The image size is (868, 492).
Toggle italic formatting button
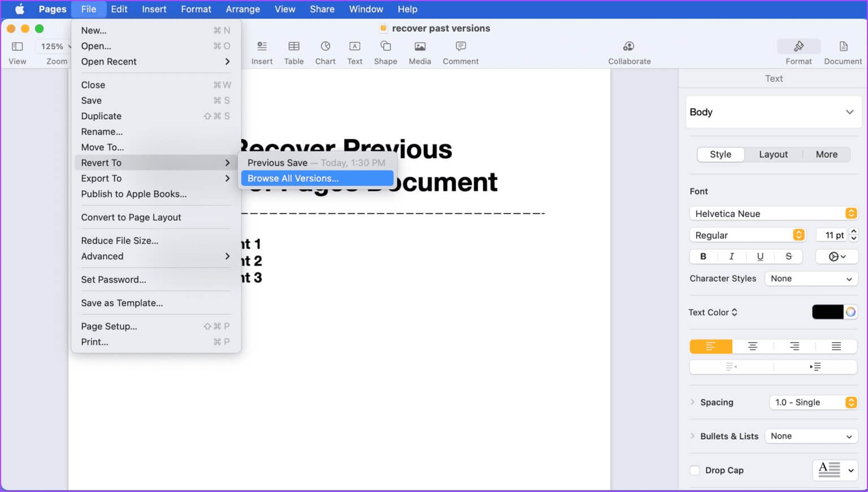731,256
